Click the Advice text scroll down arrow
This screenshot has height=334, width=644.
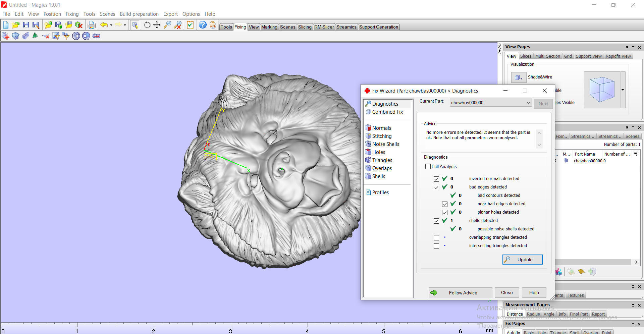click(x=539, y=145)
